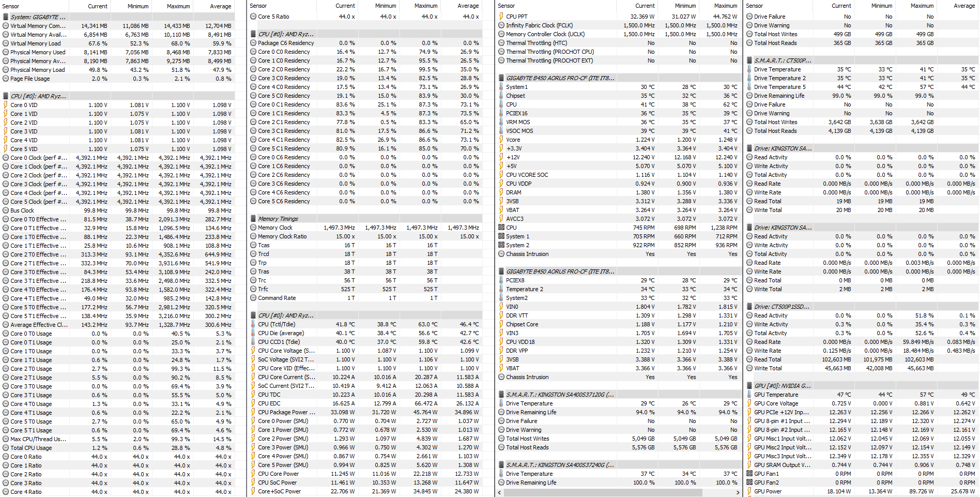Select the System: GIGABYTE group header

(118, 17)
